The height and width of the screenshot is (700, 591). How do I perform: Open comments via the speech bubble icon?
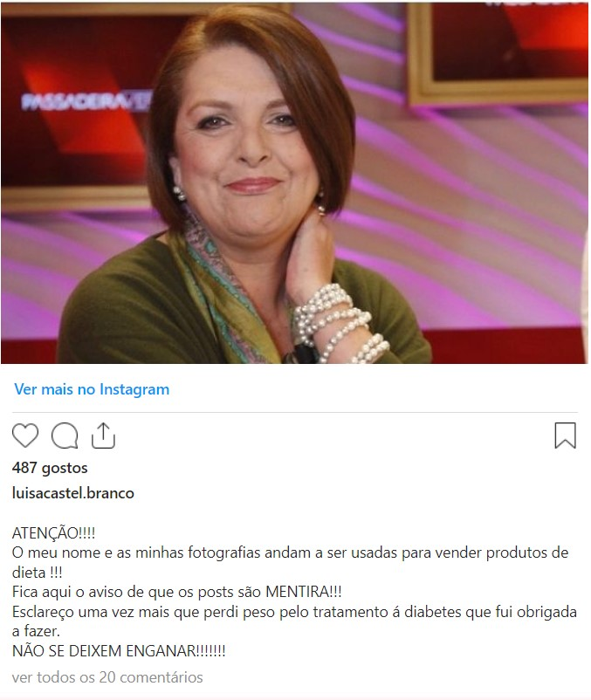click(x=65, y=436)
